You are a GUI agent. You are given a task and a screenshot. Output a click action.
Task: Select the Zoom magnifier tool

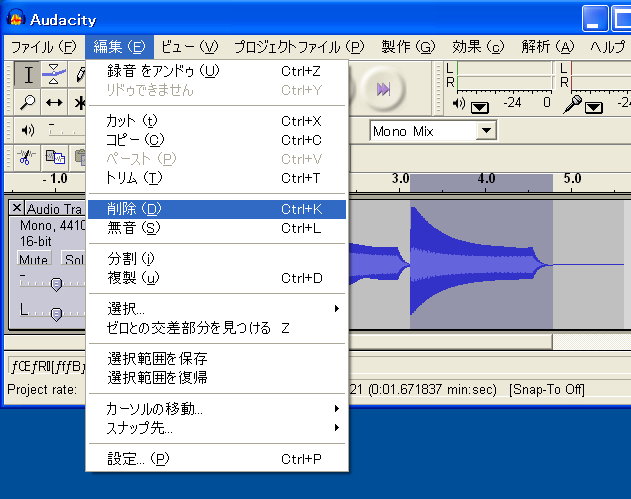tap(27, 102)
